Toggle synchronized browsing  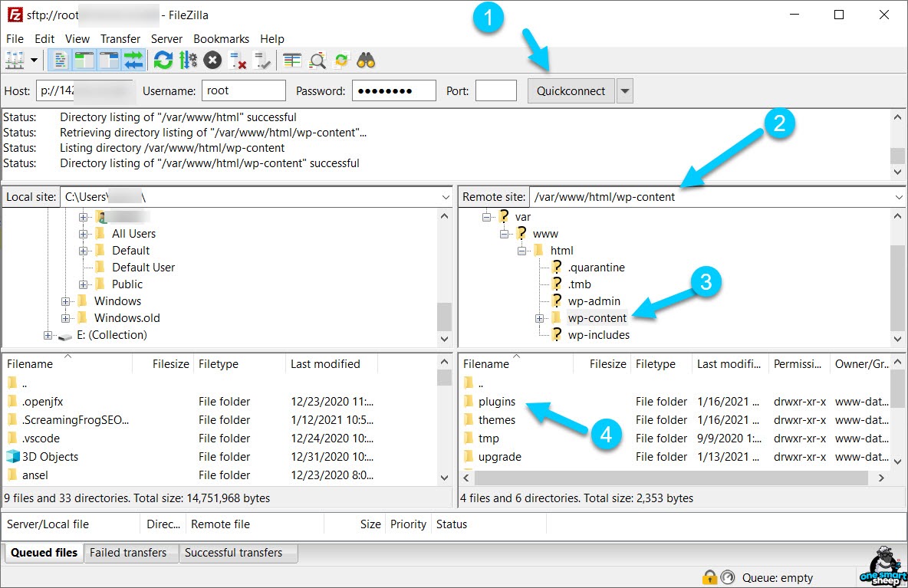[x=342, y=61]
